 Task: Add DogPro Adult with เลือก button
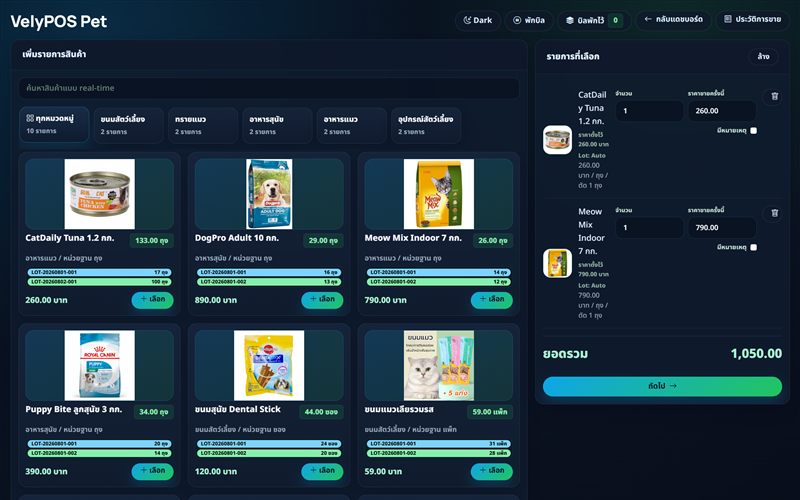tap(322, 300)
